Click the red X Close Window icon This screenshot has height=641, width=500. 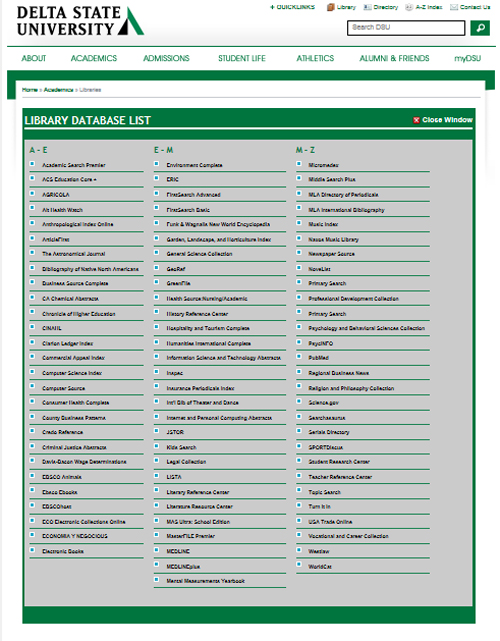[416, 120]
